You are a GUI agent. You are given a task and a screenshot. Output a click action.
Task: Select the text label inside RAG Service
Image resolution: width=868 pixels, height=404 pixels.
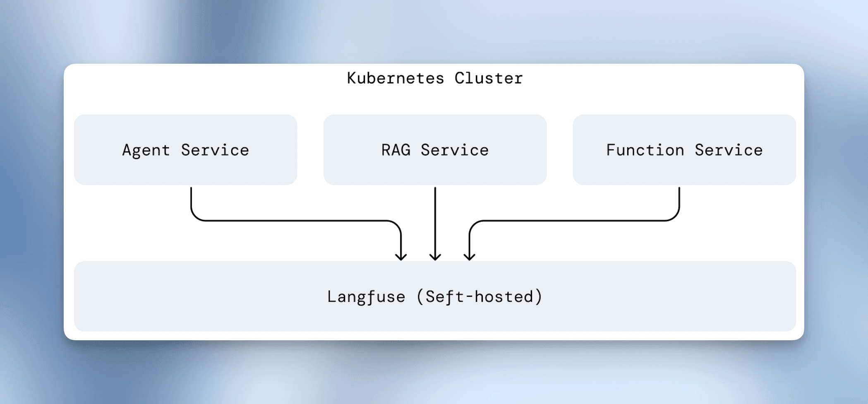click(434, 150)
